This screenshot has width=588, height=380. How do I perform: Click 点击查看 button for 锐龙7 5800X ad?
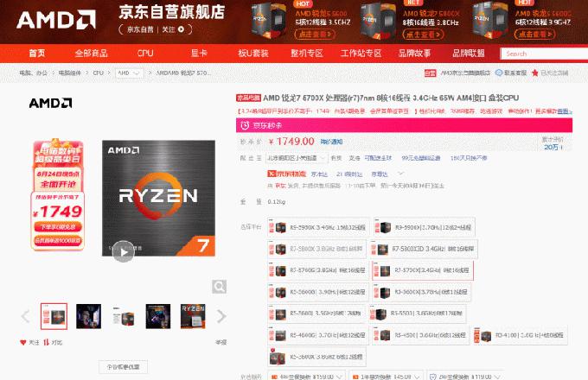(x=424, y=35)
